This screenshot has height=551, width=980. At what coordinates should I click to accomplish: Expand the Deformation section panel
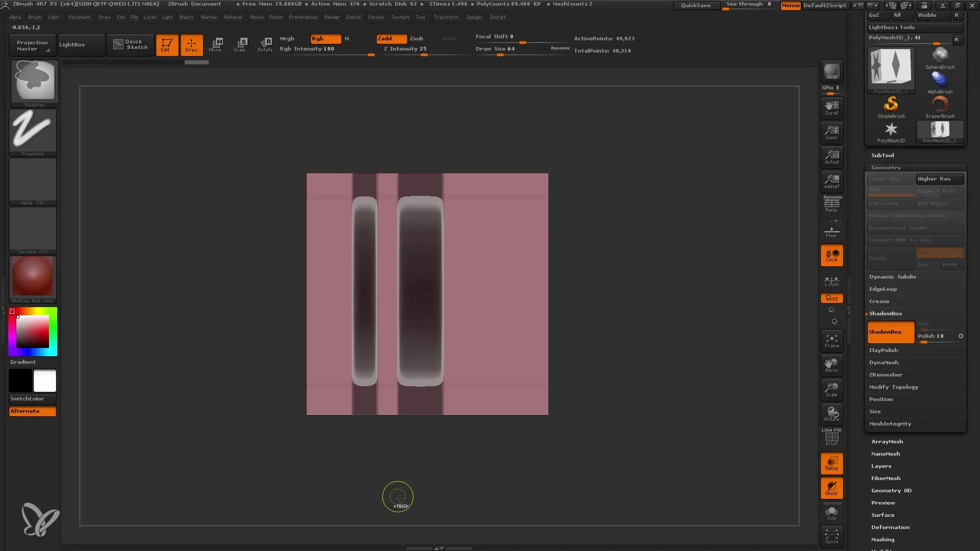click(x=890, y=527)
